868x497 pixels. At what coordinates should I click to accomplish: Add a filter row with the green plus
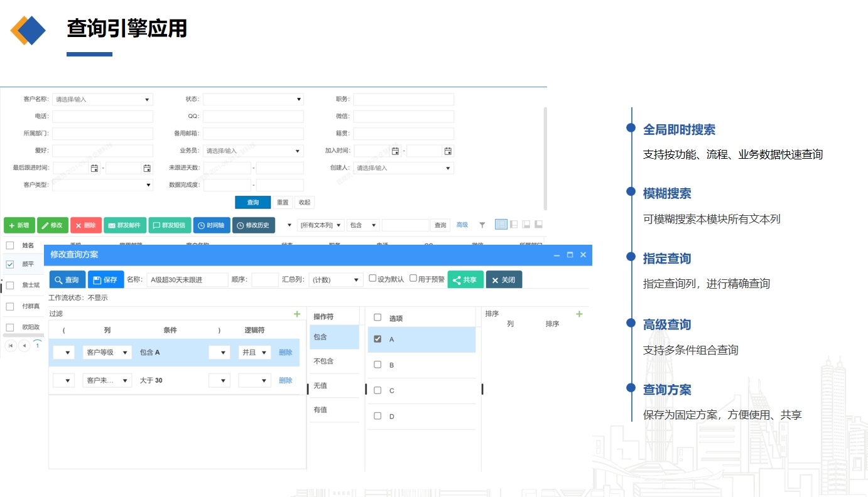point(297,314)
